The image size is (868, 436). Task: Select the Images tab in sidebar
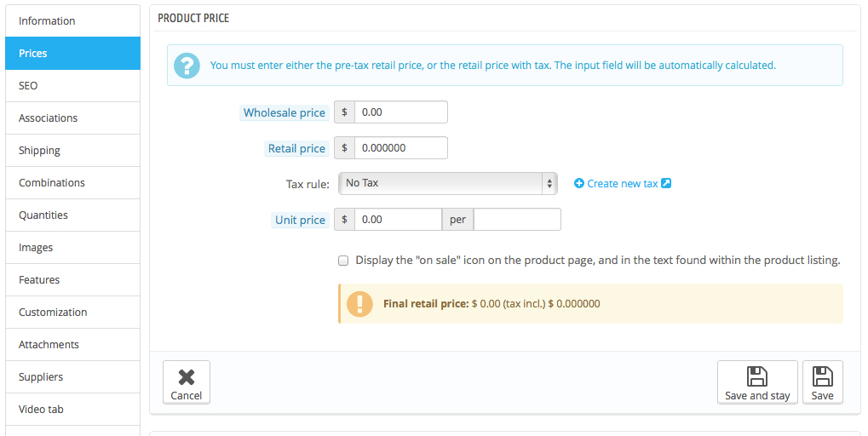pyautogui.click(x=72, y=248)
